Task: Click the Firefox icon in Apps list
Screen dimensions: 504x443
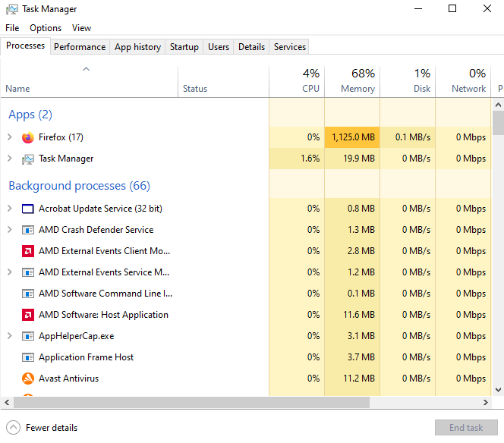Action: tap(28, 137)
